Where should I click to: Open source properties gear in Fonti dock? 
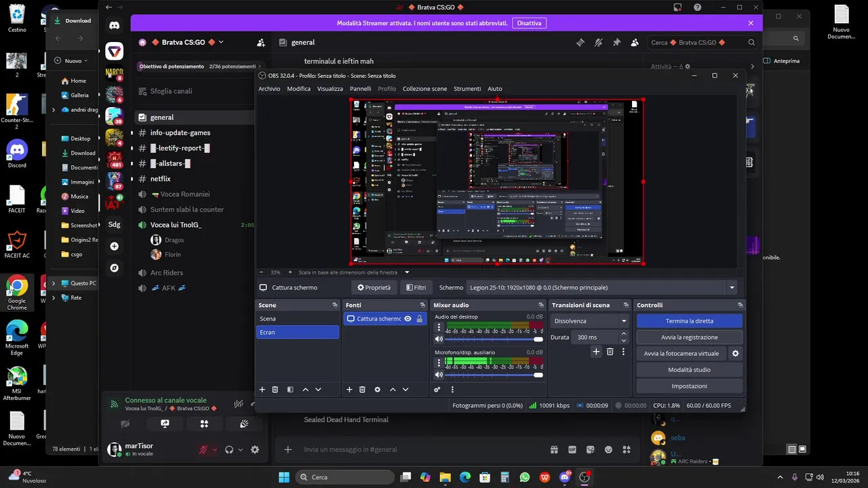(x=378, y=390)
